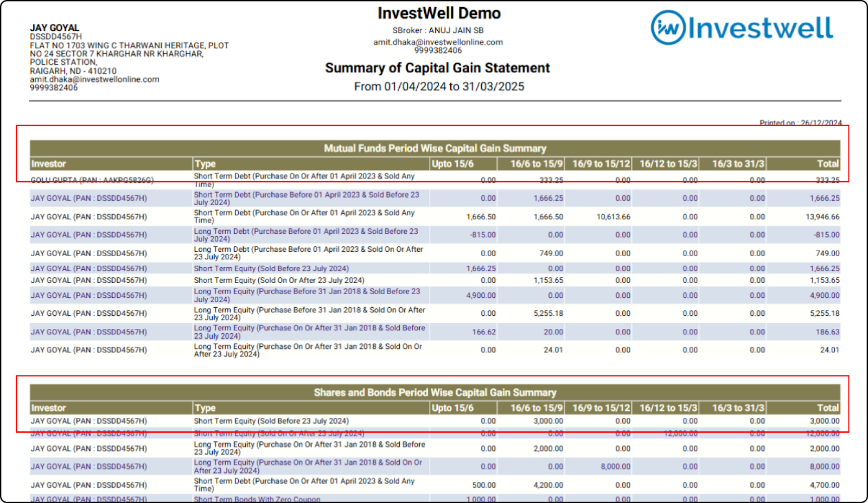Select the total value 186.63
868x503 pixels.
click(x=827, y=332)
